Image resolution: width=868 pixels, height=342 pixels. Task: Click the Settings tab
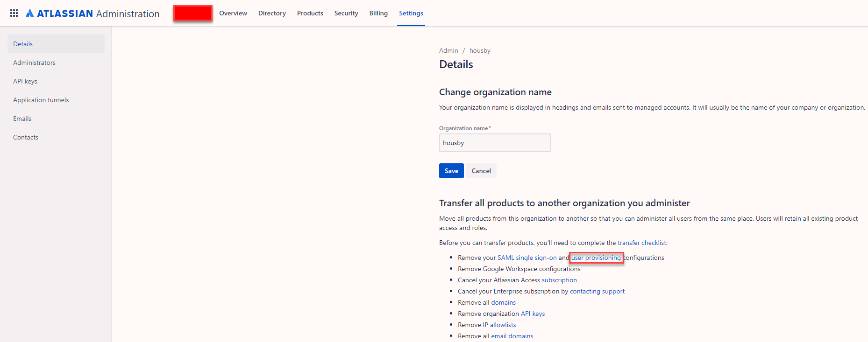click(411, 13)
